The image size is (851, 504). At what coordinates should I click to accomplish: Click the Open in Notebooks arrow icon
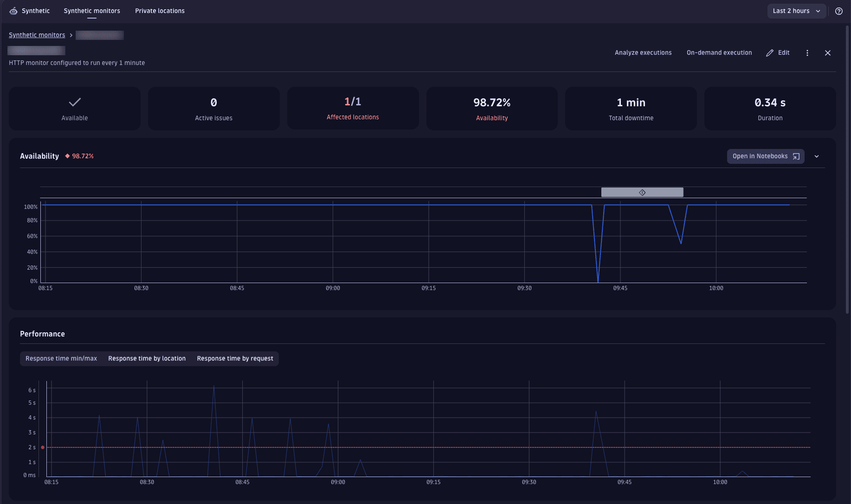click(x=796, y=156)
